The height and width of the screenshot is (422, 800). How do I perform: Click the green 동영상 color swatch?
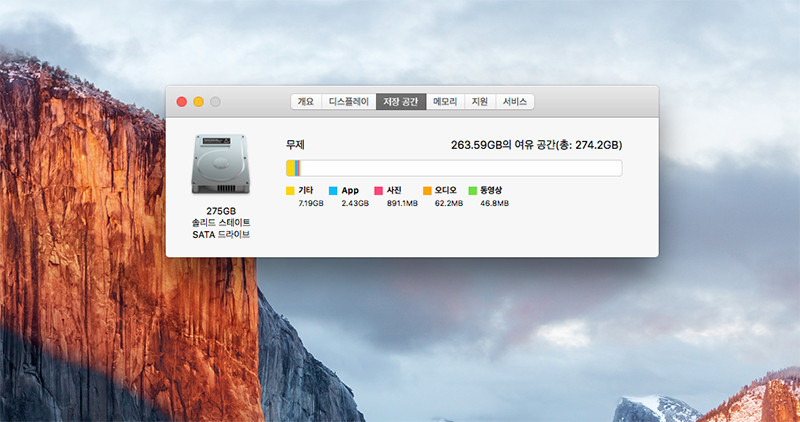472,191
